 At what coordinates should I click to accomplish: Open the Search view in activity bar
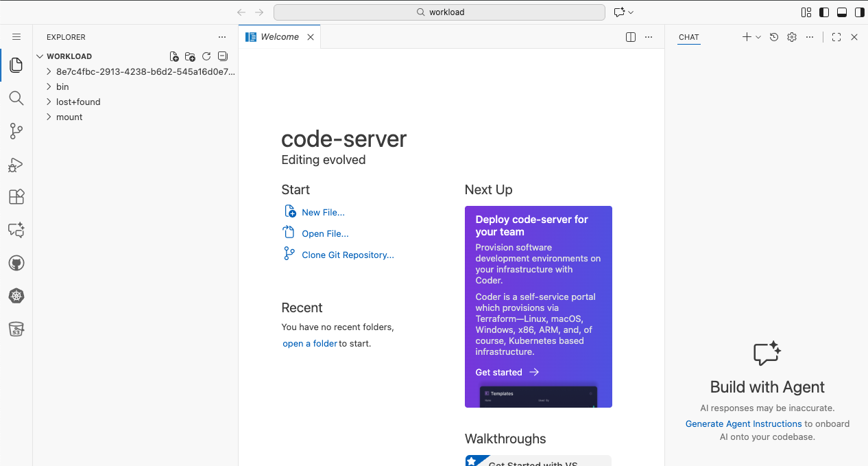coord(16,98)
